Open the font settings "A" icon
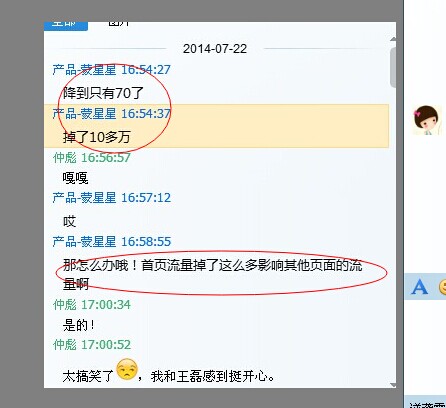 (x=419, y=287)
